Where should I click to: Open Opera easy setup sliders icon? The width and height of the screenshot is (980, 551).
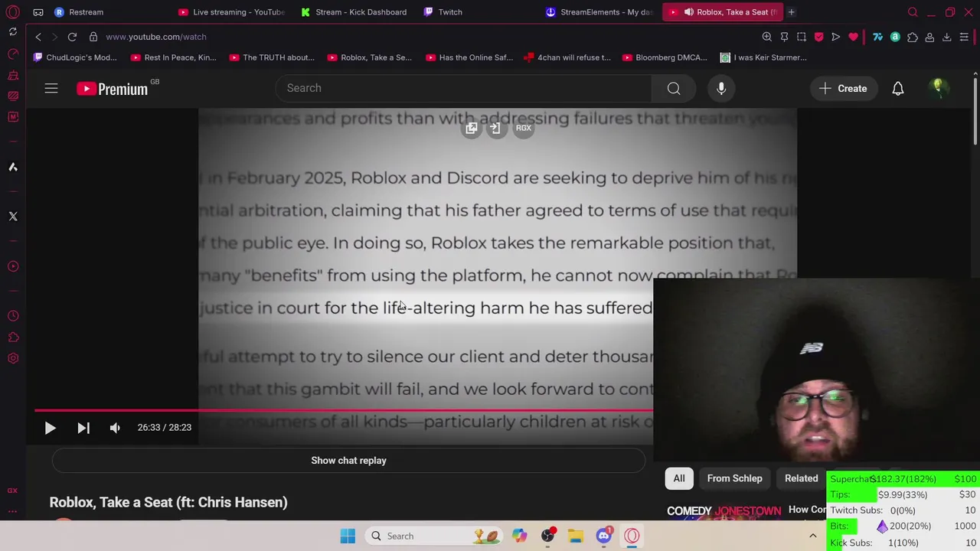[964, 37]
